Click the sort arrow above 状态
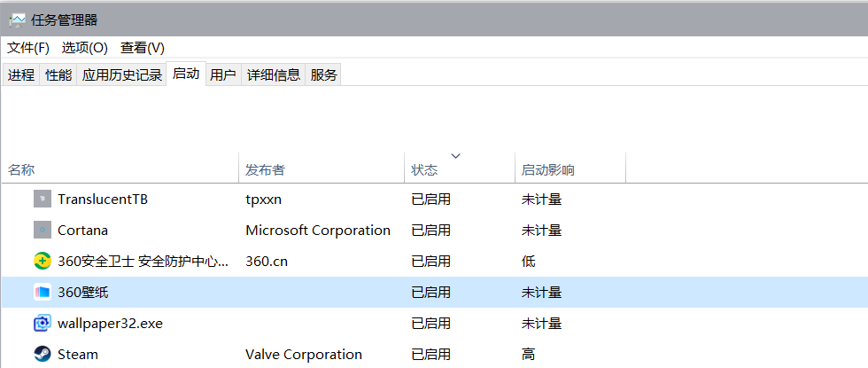This screenshot has width=868, height=368. [x=455, y=156]
